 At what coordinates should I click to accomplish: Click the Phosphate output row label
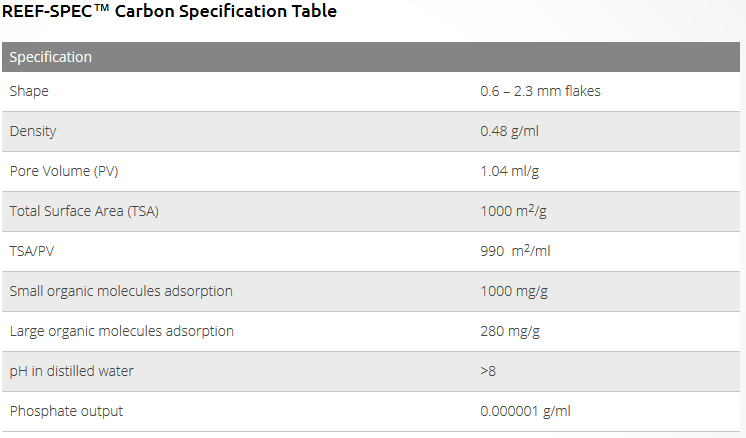coord(66,411)
